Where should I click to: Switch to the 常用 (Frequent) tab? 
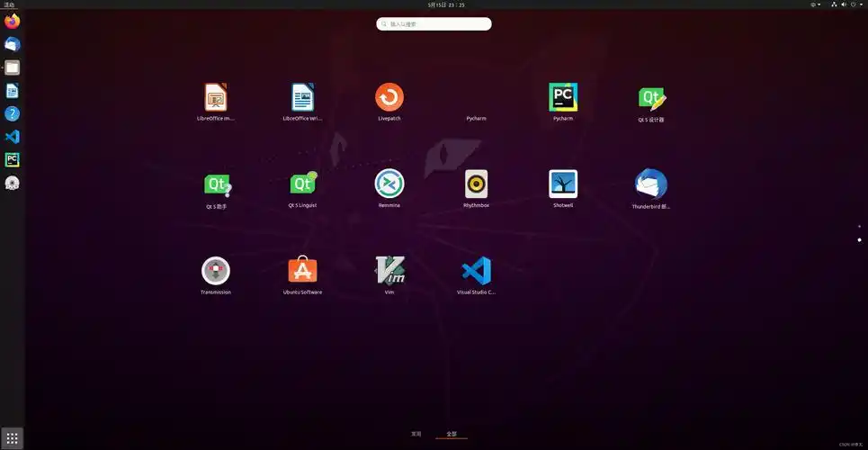(x=416, y=434)
